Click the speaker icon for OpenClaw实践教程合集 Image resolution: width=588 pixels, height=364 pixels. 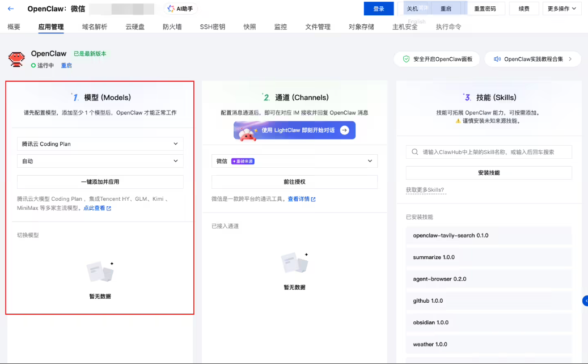pos(497,59)
